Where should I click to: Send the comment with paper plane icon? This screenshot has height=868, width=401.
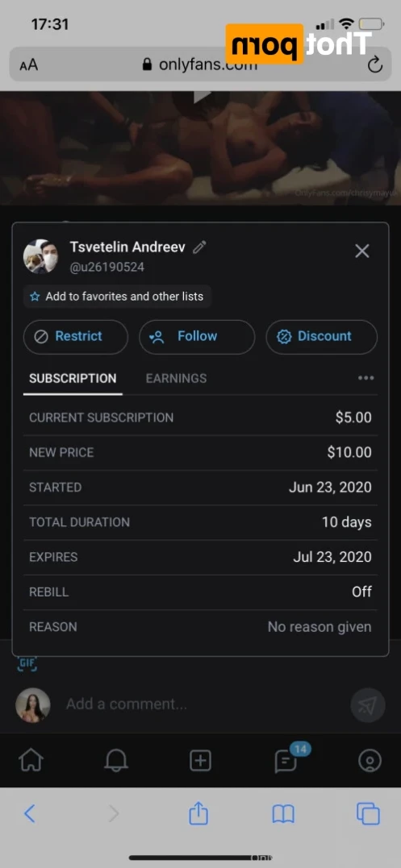pyautogui.click(x=368, y=705)
